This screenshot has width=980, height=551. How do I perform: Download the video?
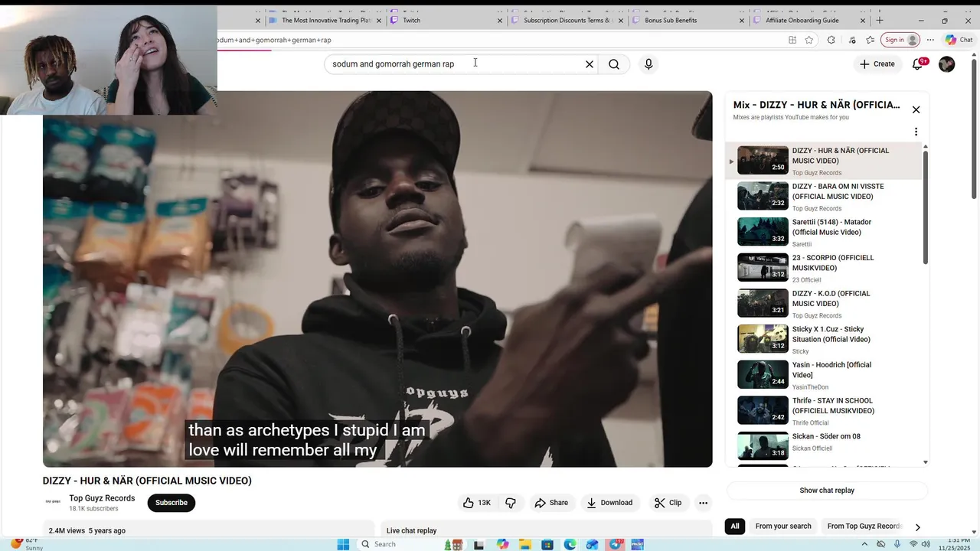(609, 503)
